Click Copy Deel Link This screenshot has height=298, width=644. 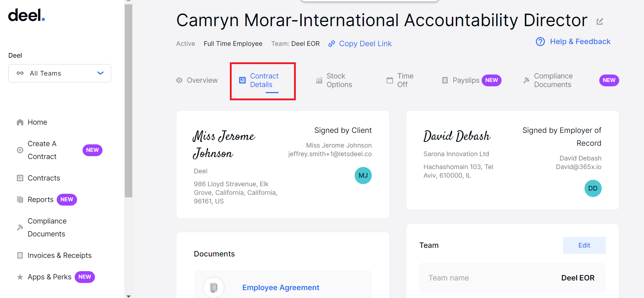[365, 44]
